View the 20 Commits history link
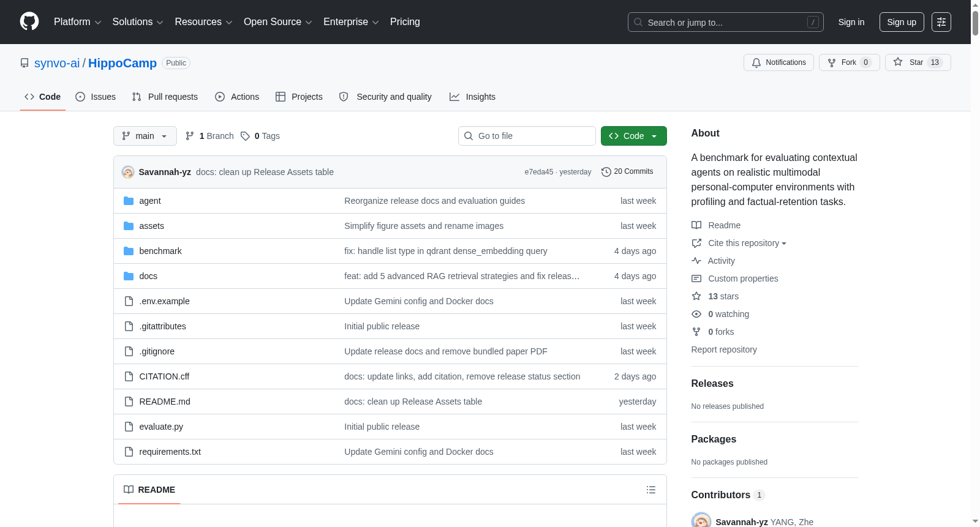 click(628, 172)
